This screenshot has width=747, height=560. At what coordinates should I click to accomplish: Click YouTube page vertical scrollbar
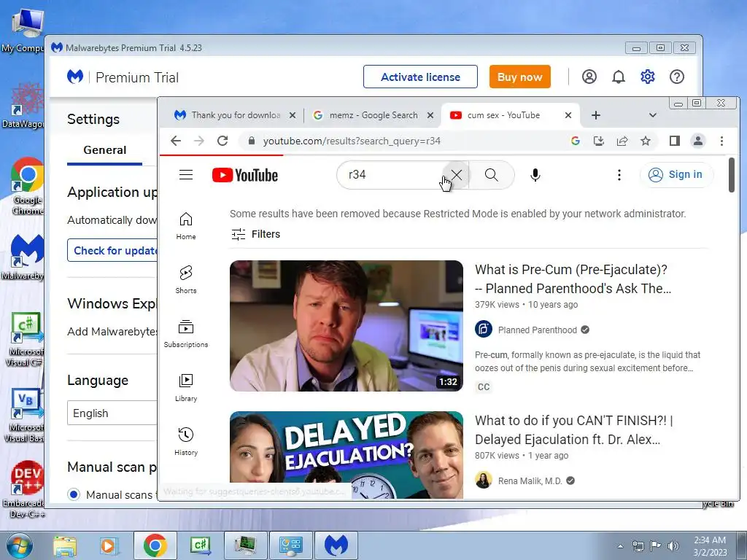click(x=731, y=175)
